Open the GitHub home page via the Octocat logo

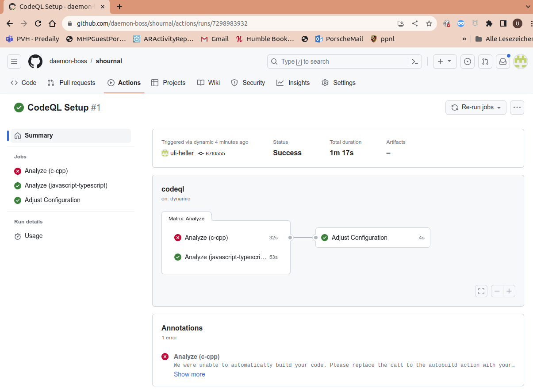click(35, 61)
